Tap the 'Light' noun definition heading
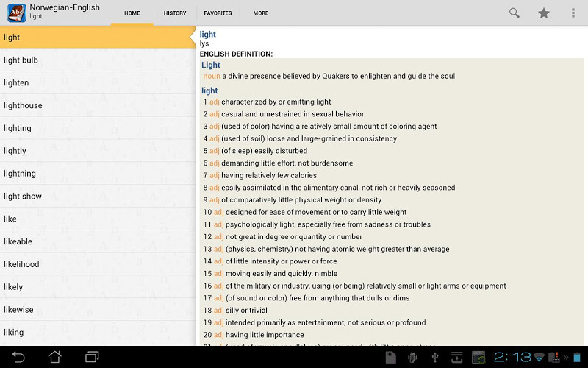The width and height of the screenshot is (588, 368). click(211, 65)
